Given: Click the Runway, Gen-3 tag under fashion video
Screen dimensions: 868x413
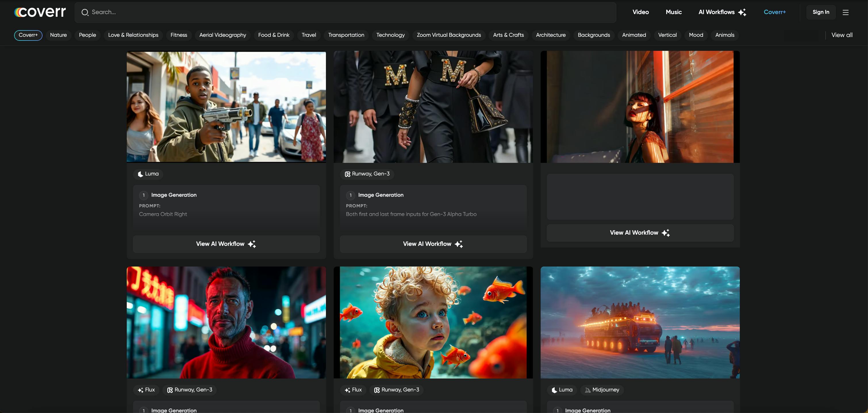Looking at the screenshot, I should click(367, 174).
